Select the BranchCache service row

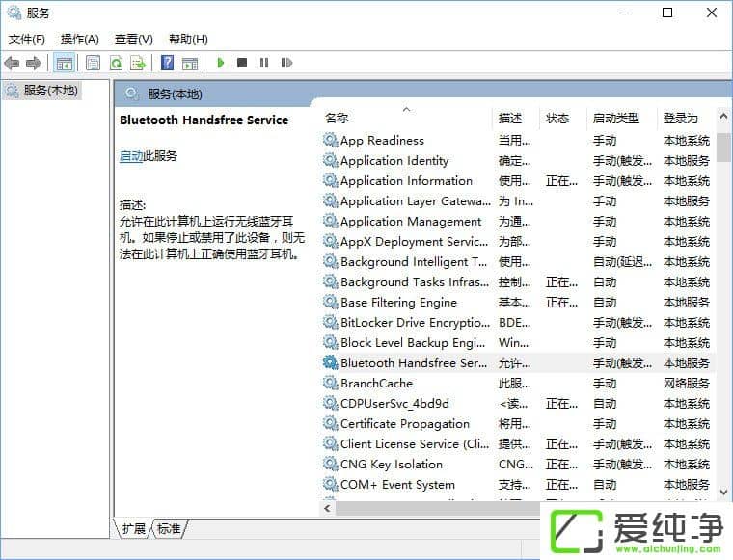[375, 384]
